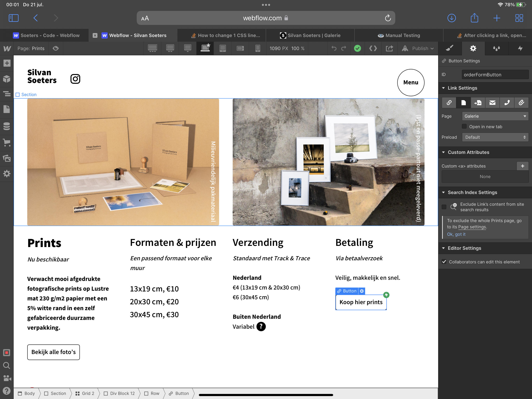This screenshot has height=399, width=532.
Task: Switch to the Style brush tab
Action: pyautogui.click(x=449, y=48)
